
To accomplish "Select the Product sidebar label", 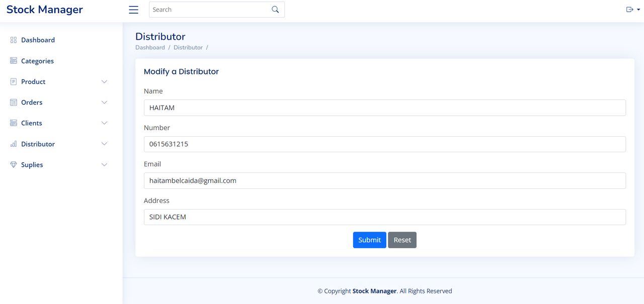I will click(x=33, y=81).
